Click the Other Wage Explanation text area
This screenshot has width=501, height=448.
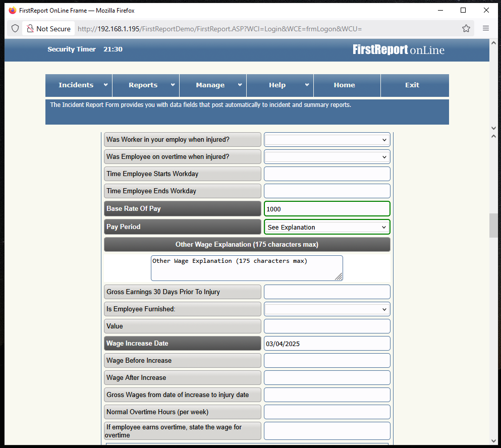pos(246,268)
